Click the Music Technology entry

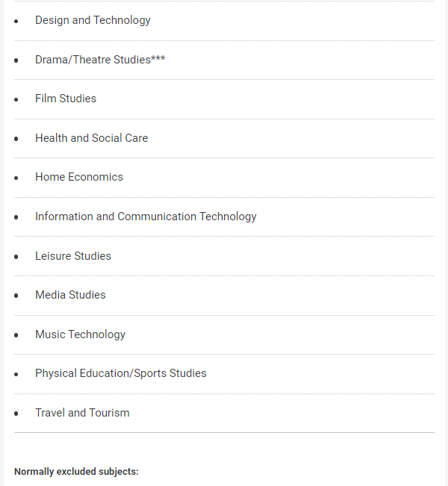81,334
